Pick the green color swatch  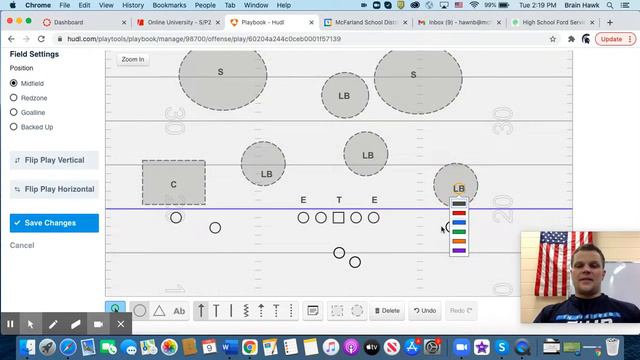click(459, 232)
